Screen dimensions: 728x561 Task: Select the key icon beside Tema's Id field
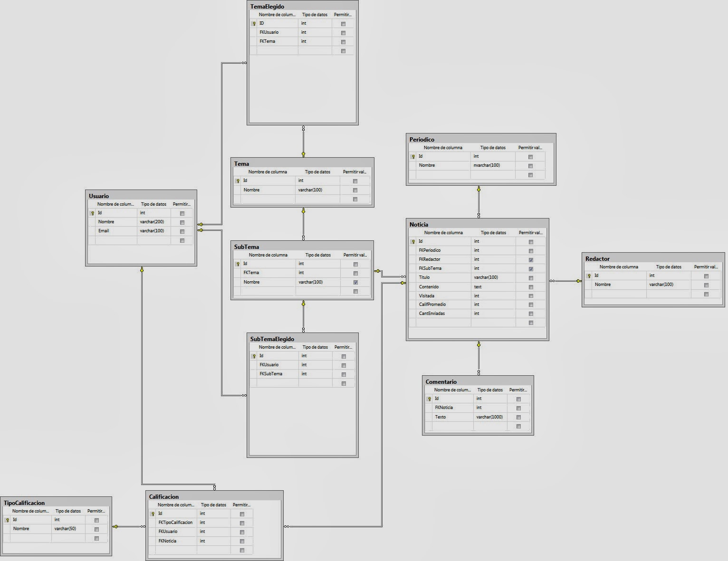[238, 181]
